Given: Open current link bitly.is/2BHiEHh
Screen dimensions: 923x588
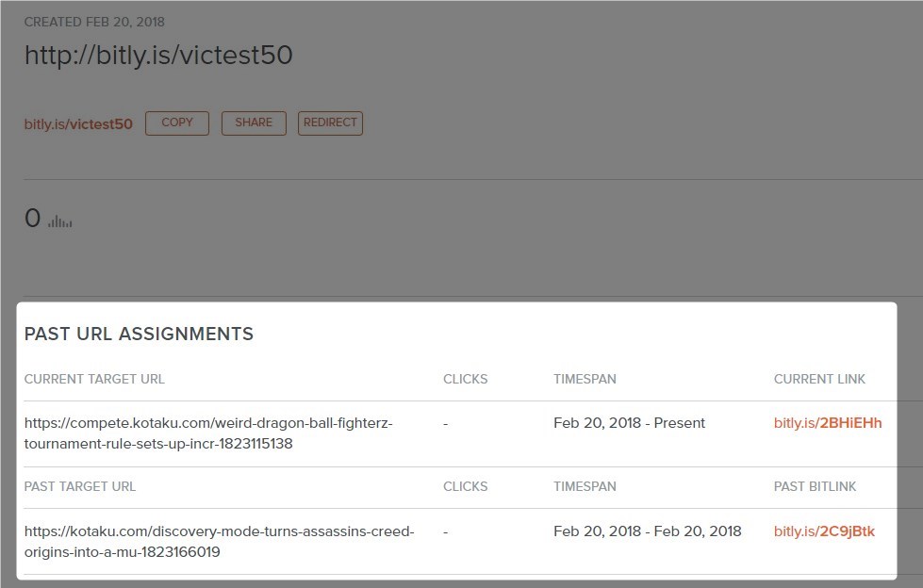Looking at the screenshot, I should click(x=828, y=423).
